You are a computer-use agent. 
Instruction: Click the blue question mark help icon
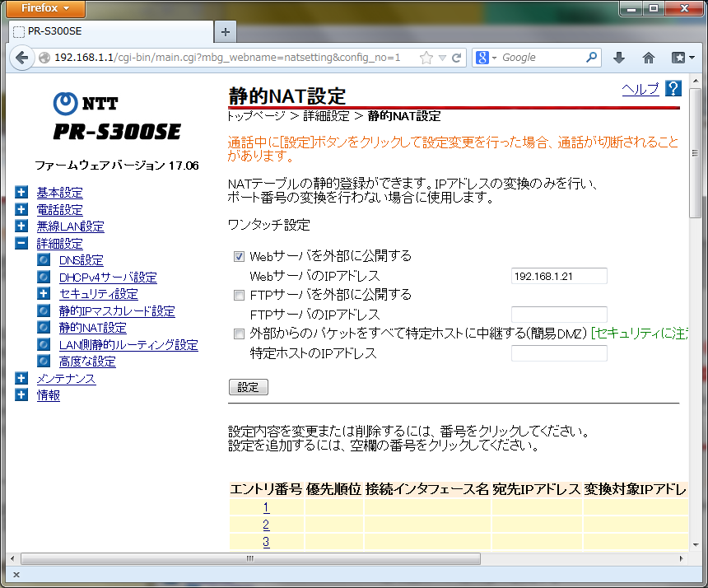[673, 88]
